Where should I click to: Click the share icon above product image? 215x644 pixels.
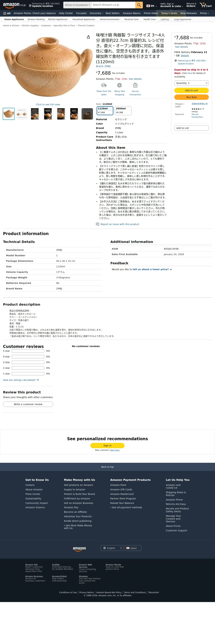coord(88,37)
